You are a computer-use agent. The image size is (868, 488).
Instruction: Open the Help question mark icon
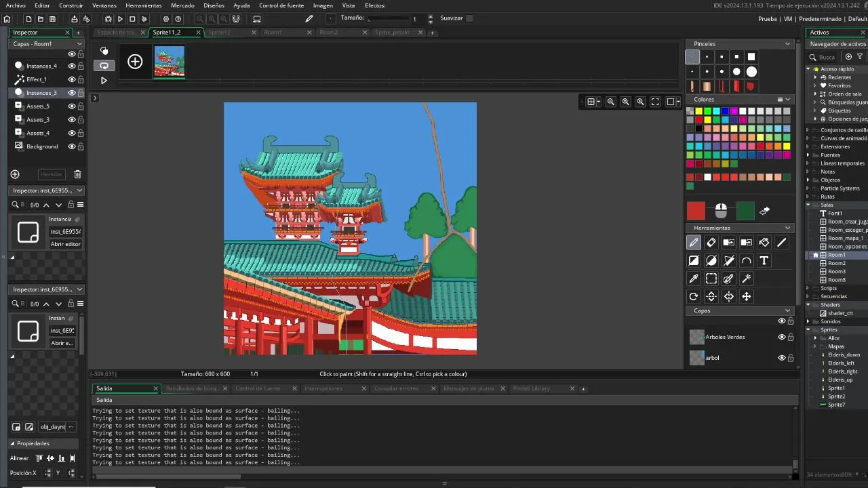coord(178,19)
